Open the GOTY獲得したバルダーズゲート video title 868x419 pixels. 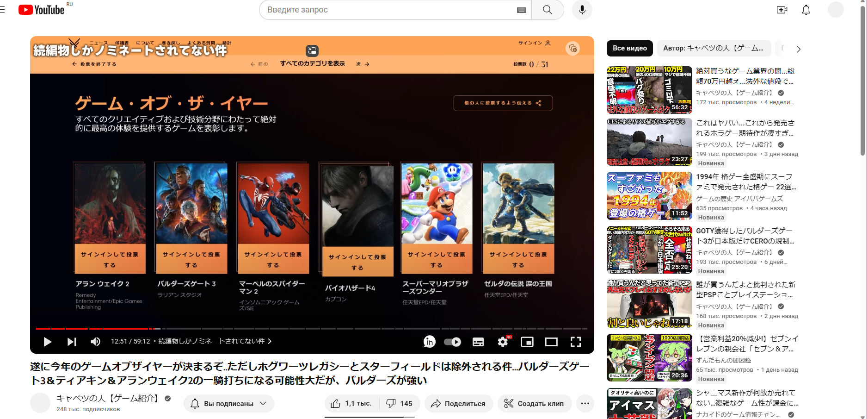tap(745, 236)
